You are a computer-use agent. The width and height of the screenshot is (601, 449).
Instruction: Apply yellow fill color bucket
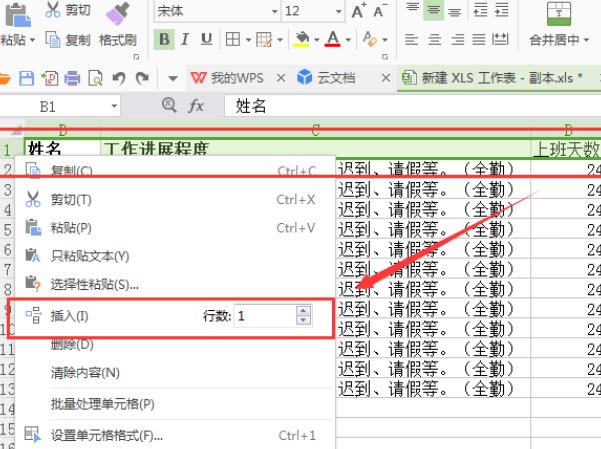(302, 39)
